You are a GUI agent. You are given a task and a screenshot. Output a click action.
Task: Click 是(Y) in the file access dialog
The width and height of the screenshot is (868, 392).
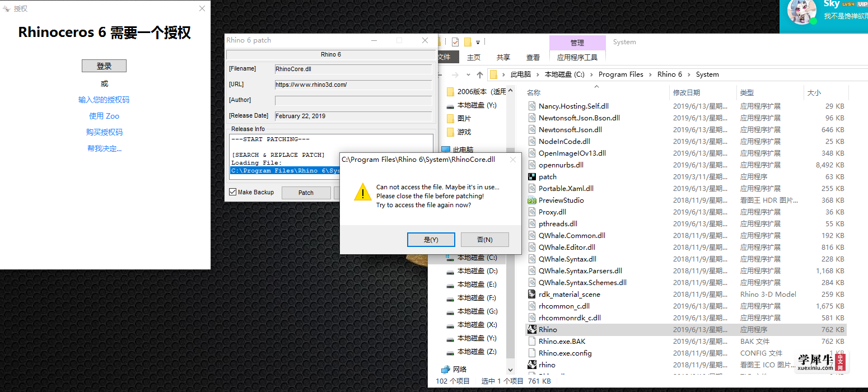click(431, 240)
